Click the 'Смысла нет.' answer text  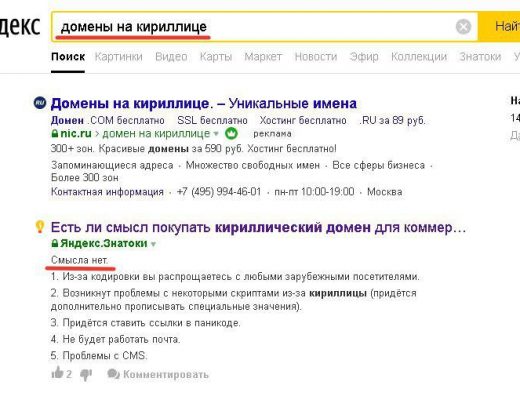[80, 260]
